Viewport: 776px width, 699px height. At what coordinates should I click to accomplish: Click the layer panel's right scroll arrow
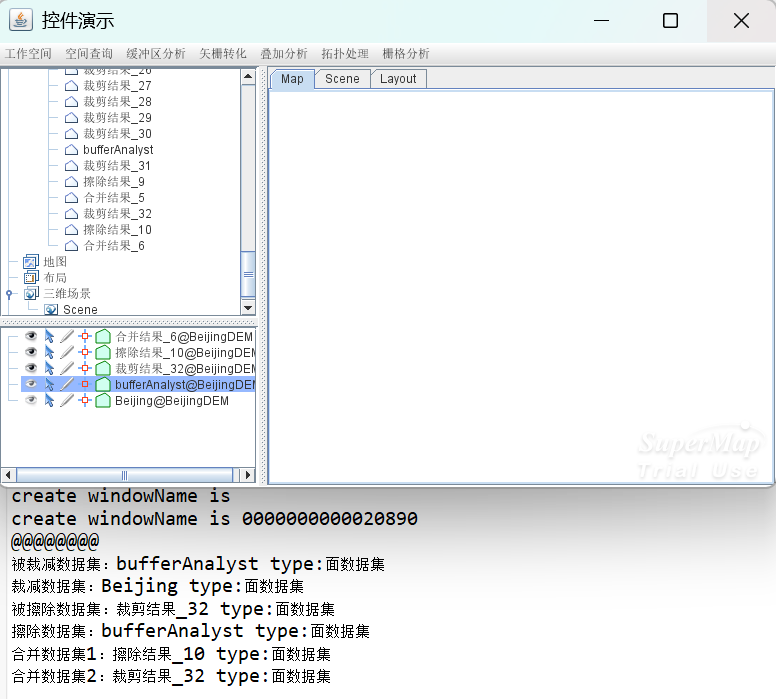[248, 475]
